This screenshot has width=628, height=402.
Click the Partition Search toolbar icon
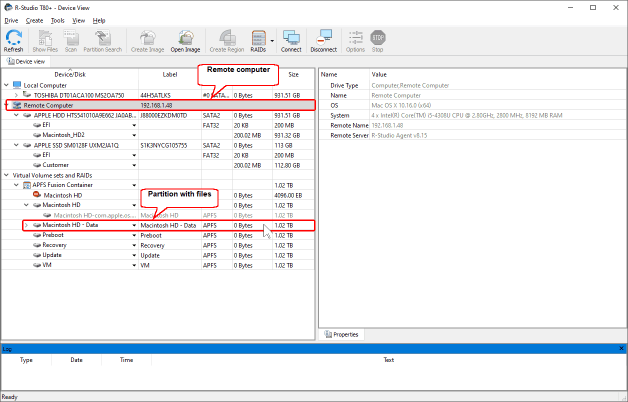pyautogui.click(x=103, y=41)
